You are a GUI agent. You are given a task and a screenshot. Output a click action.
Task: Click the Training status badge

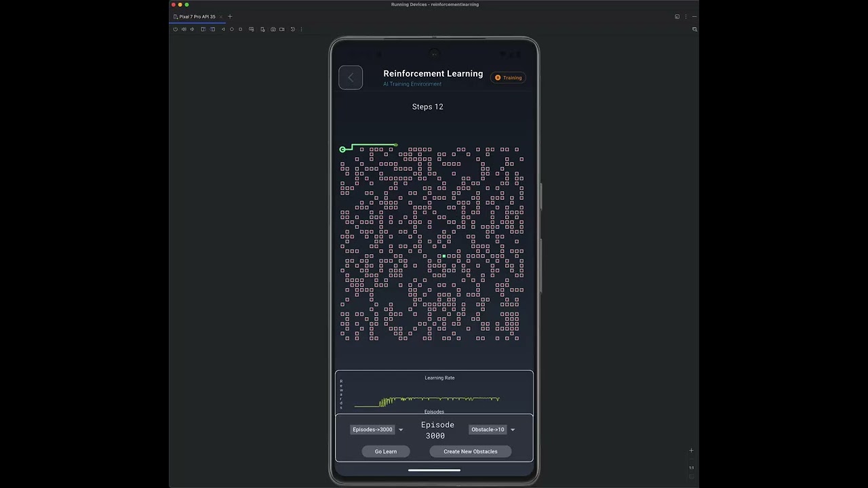point(509,77)
